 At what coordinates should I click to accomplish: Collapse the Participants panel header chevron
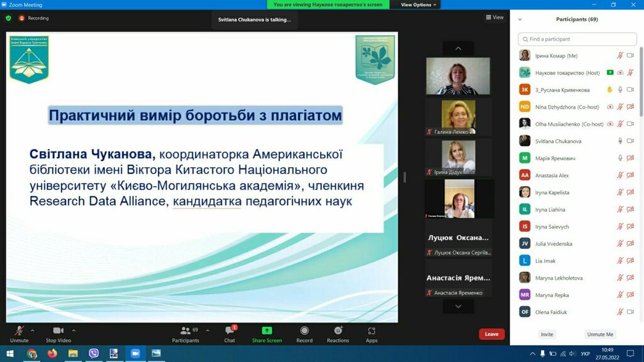tap(519, 19)
